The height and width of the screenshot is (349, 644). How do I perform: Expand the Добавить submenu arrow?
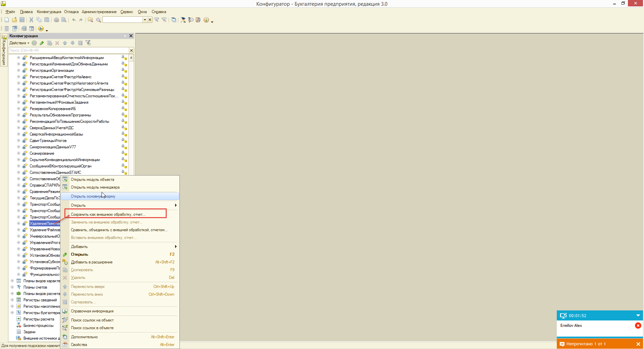(176, 247)
